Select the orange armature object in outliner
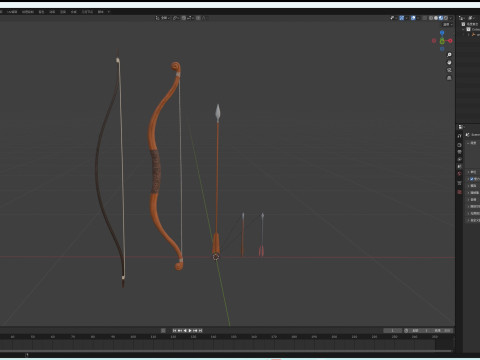This screenshot has height=360, width=480. coord(474,34)
